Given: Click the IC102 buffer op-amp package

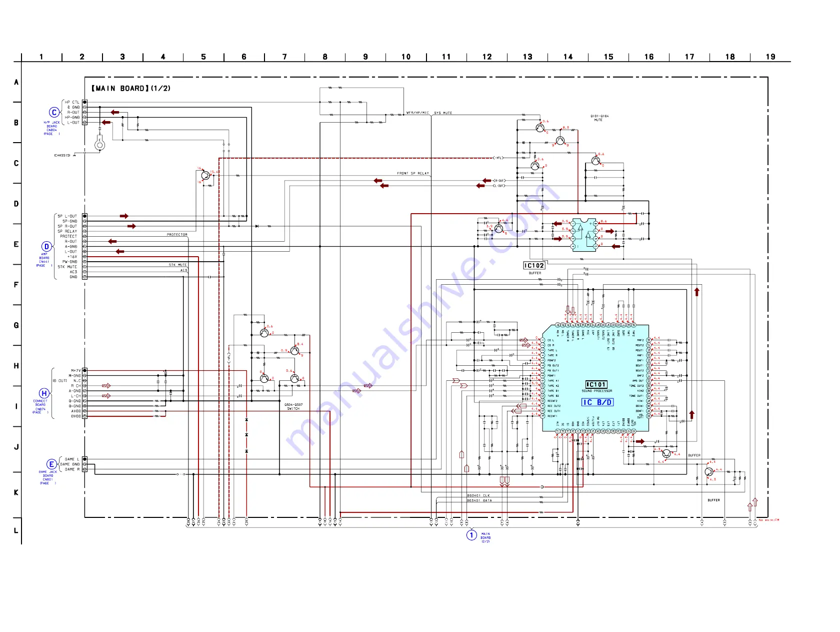Looking at the screenshot, I should pos(584,235).
